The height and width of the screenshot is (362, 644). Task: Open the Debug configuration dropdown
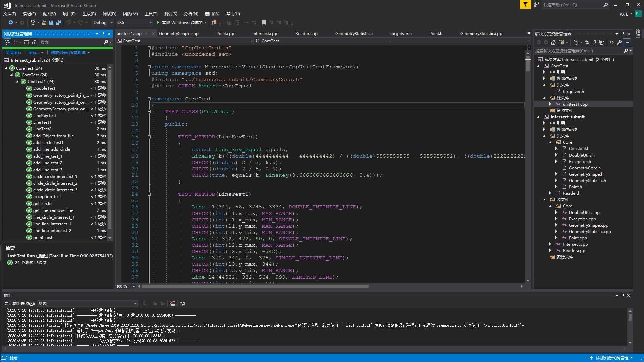[103, 23]
